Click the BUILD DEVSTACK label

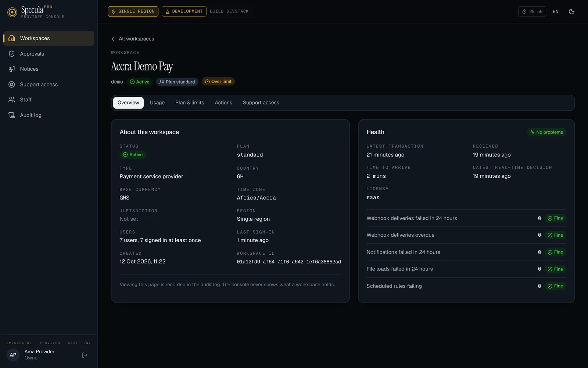tap(229, 11)
